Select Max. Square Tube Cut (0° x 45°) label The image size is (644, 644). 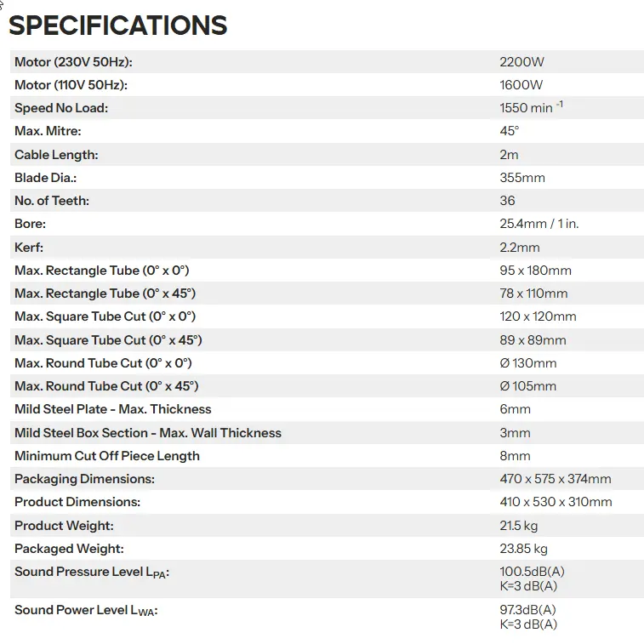(108, 340)
